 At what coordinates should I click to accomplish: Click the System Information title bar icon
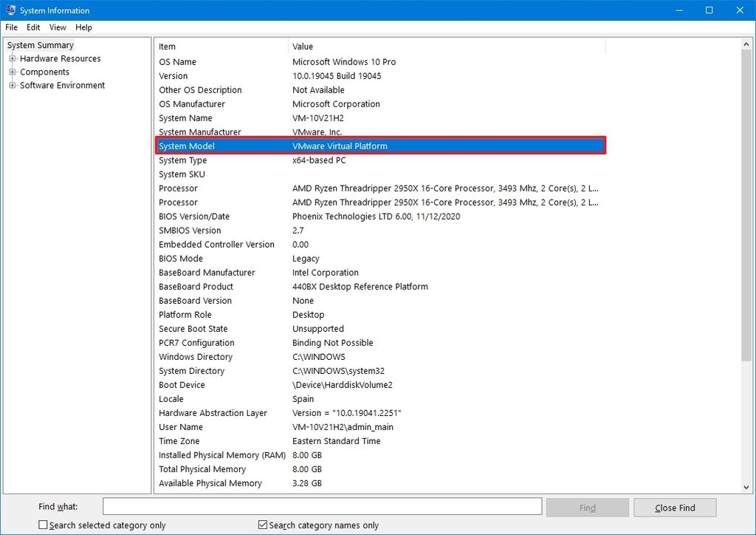point(10,10)
